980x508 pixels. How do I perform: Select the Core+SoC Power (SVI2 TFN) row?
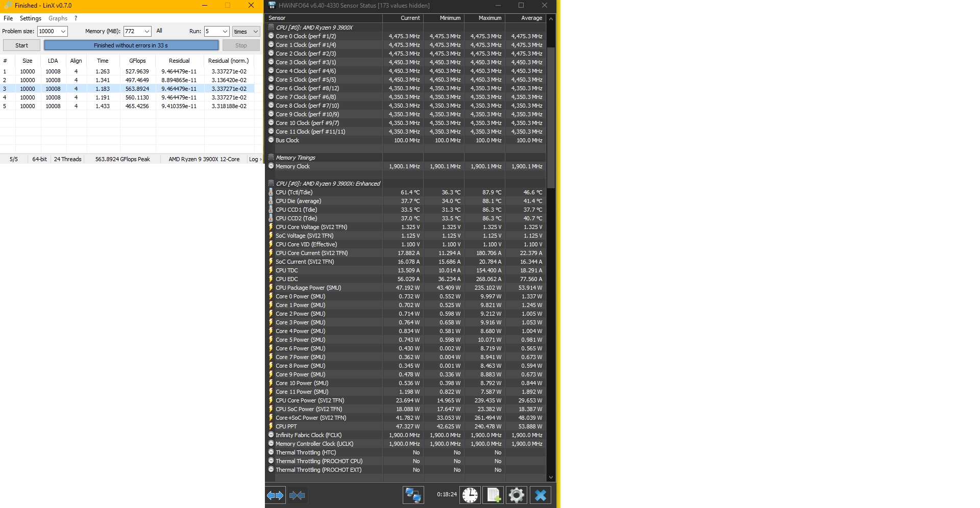[x=406, y=418]
